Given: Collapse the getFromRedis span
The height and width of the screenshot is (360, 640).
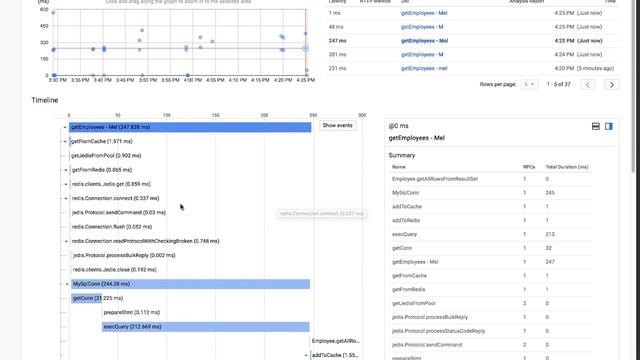Looking at the screenshot, I should (66, 170).
